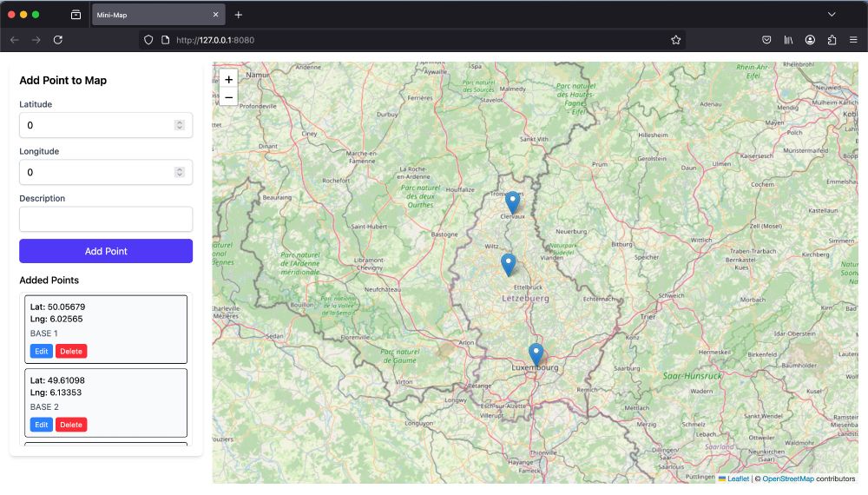Open recent browsing view icon

coord(76,15)
